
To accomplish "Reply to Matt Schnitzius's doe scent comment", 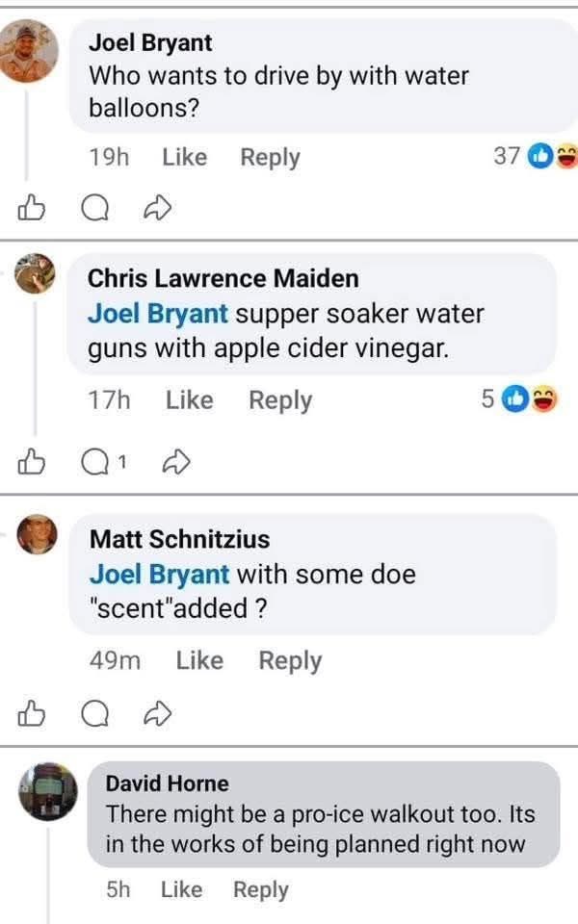I will pyautogui.click(x=290, y=660).
